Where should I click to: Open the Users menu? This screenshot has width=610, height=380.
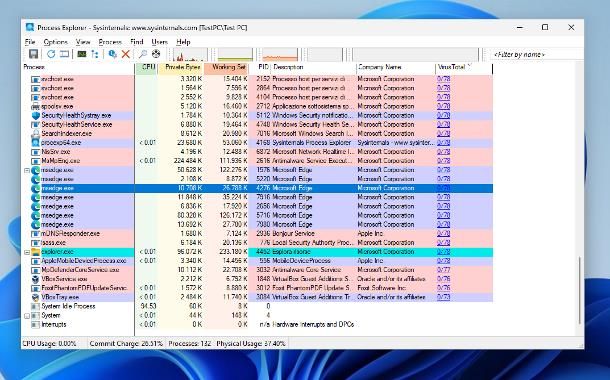pyautogui.click(x=160, y=42)
